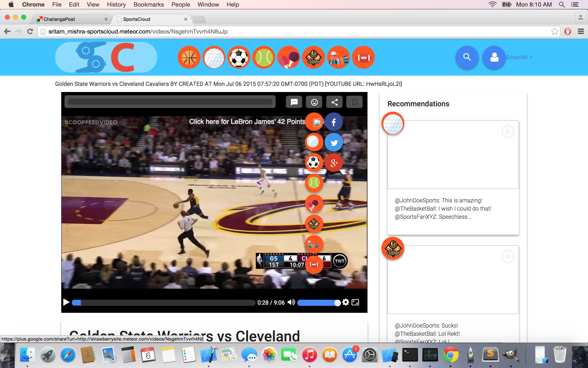Image resolution: width=588 pixels, height=368 pixels.
Task: Share video on Facebook
Action: (334, 122)
